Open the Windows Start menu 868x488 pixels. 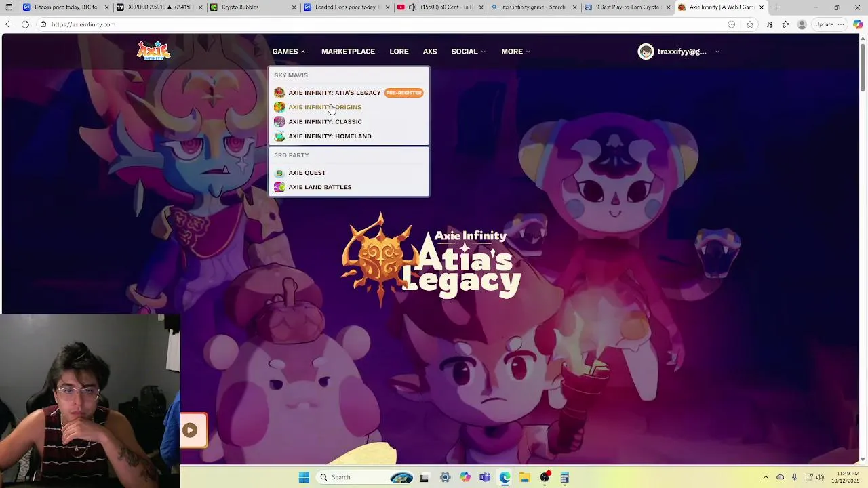(x=304, y=477)
